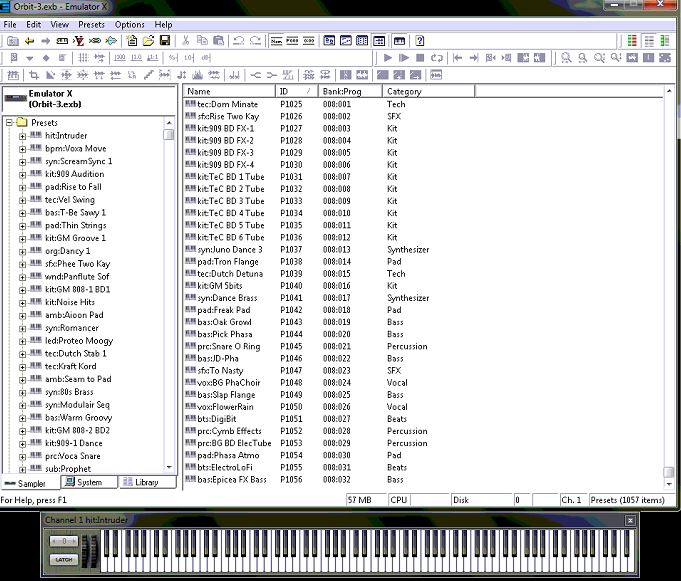Expand the kit:909 Audition preset node

point(22,175)
